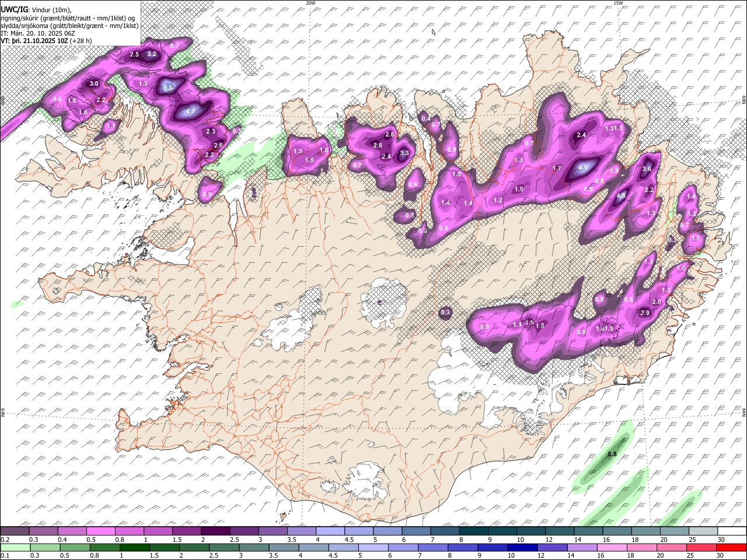Click bright pink upper legend swatch at 0.5
The image size is (747, 560).
[x=100, y=531]
